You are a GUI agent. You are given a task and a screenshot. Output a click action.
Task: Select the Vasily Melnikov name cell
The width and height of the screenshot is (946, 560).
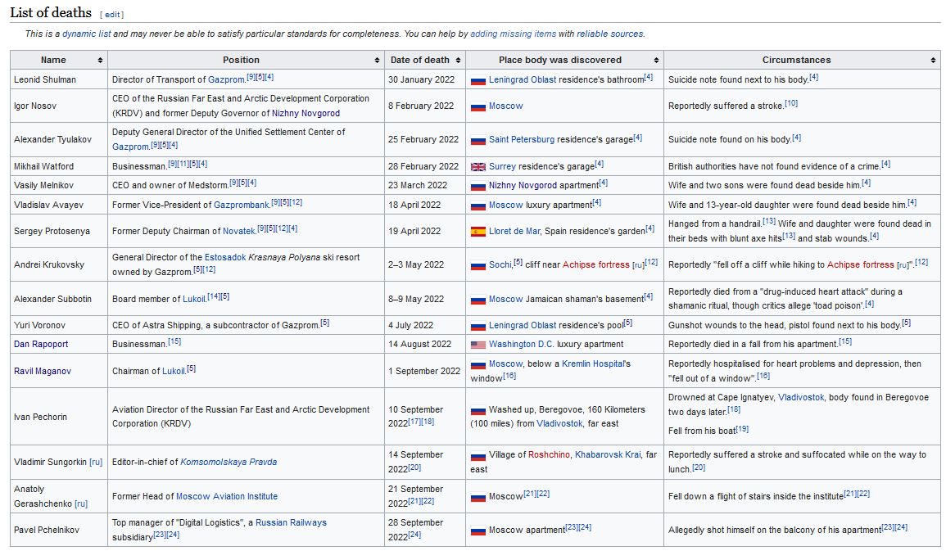59,186
